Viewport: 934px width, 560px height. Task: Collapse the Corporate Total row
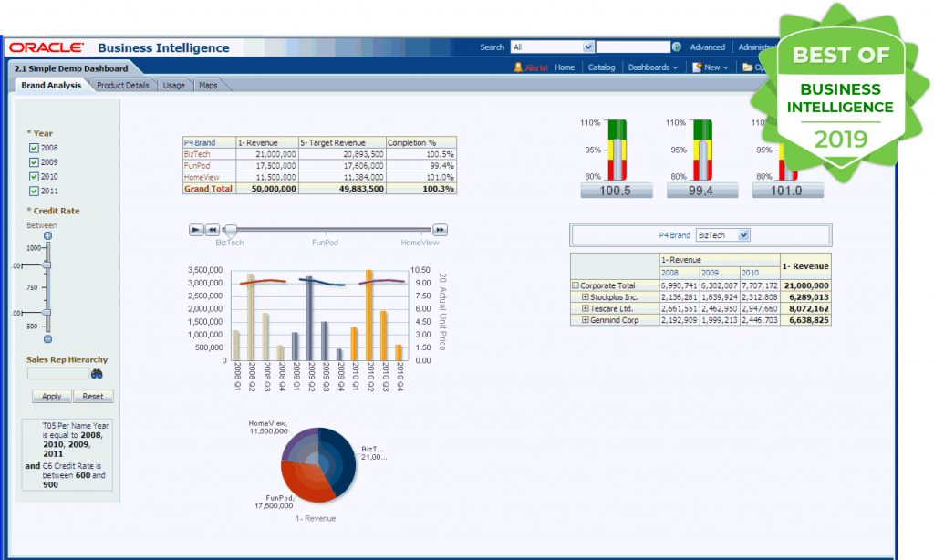click(576, 285)
